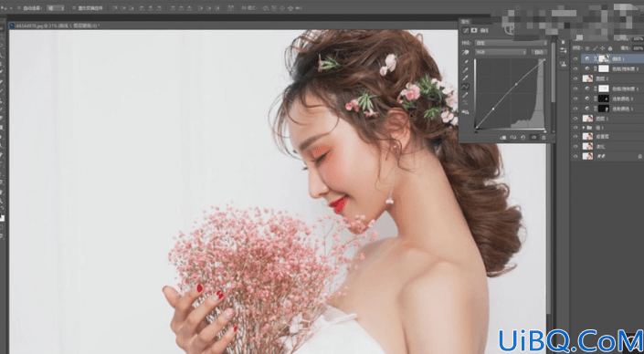Image resolution: width=644 pixels, height=354 pixels.
Task: Select the 3D pan mode icon
Action: pyautogui.click(x=282, y=8)
